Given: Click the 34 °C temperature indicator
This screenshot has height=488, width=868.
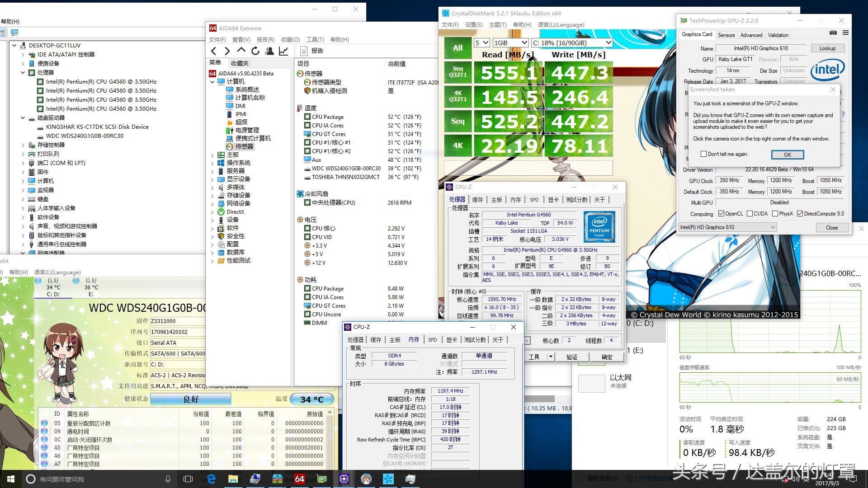Looking at the screenshot, I should [312, 399].
